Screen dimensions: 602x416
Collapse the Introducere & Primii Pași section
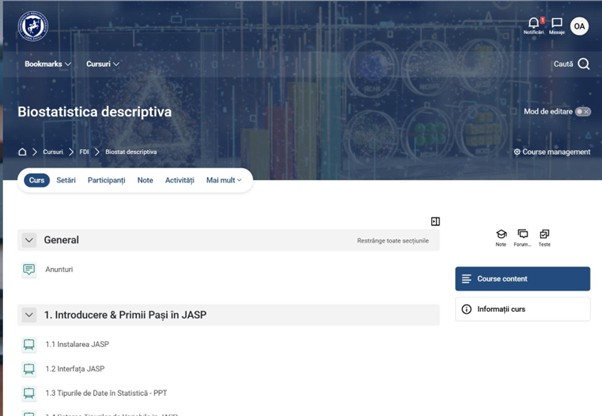[x=29, y=315]
